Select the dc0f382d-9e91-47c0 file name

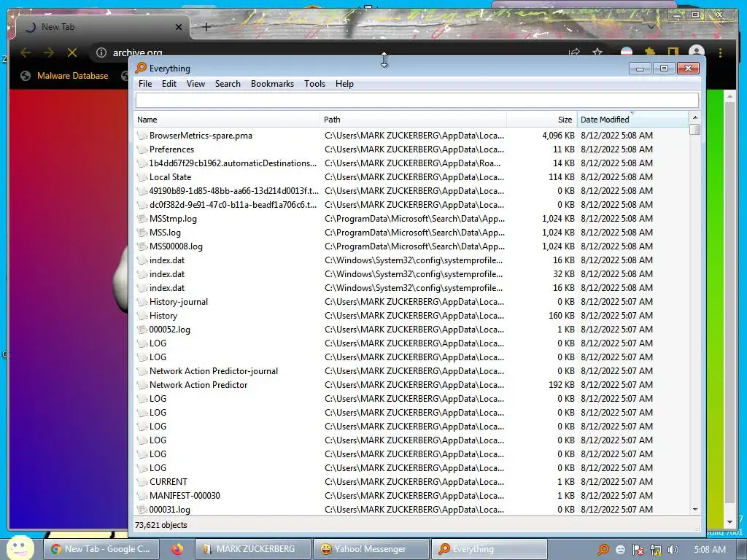[233, 205]
